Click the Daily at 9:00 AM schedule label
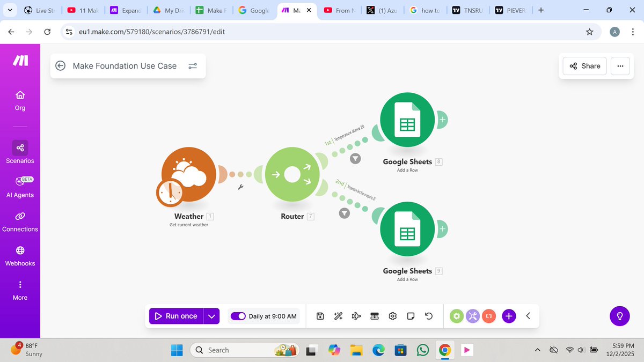 coord(273,316)
